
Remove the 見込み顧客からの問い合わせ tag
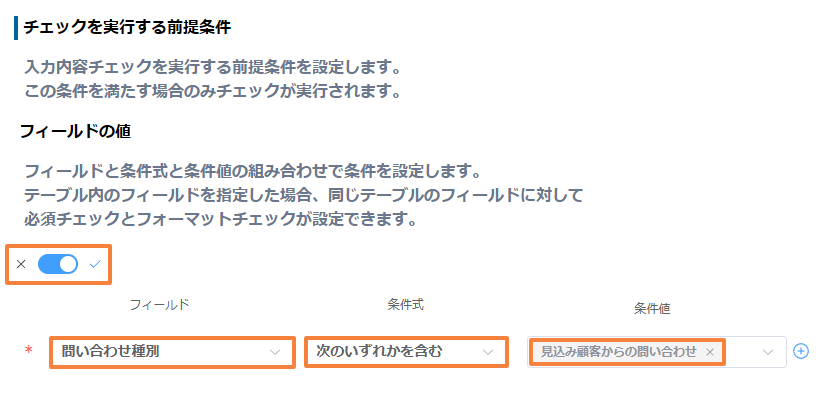pyautogui.click(x=709, y=351)
